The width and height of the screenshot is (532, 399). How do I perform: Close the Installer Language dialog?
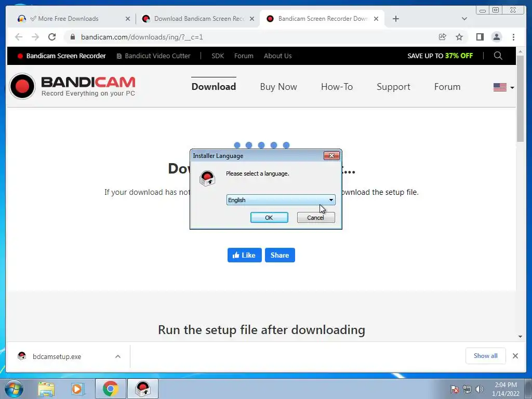click(x=331, y=155)
